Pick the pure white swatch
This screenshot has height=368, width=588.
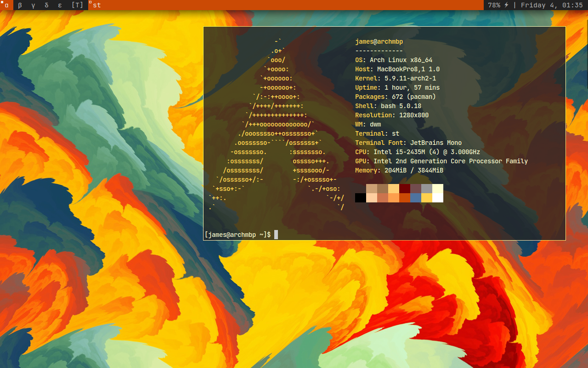pyautogui.click(x=438, y=198)
